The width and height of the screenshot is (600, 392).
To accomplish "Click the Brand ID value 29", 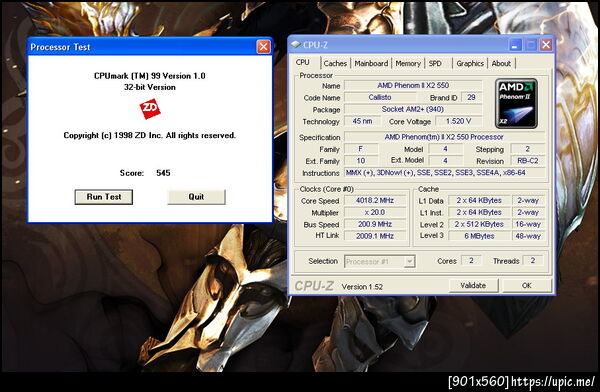I will point(471,97).
